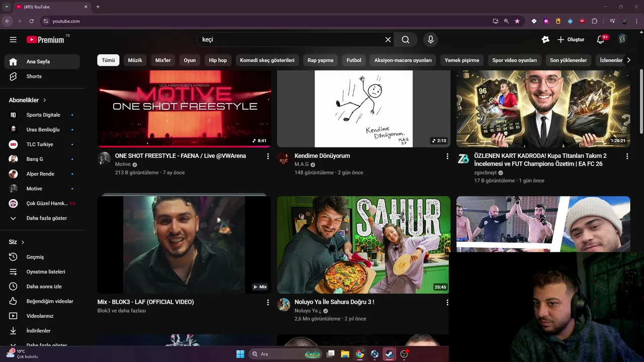The width and height of the screenshot is (644, 362).
Task: Select the Spor video oyunları chip
Action: click(x=514, y=60)
